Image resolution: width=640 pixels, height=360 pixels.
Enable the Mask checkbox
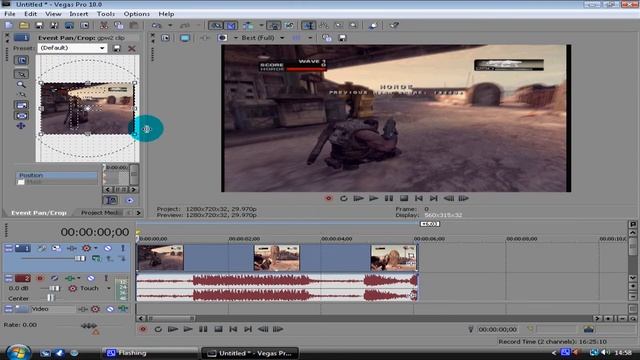tap(21, 182)
